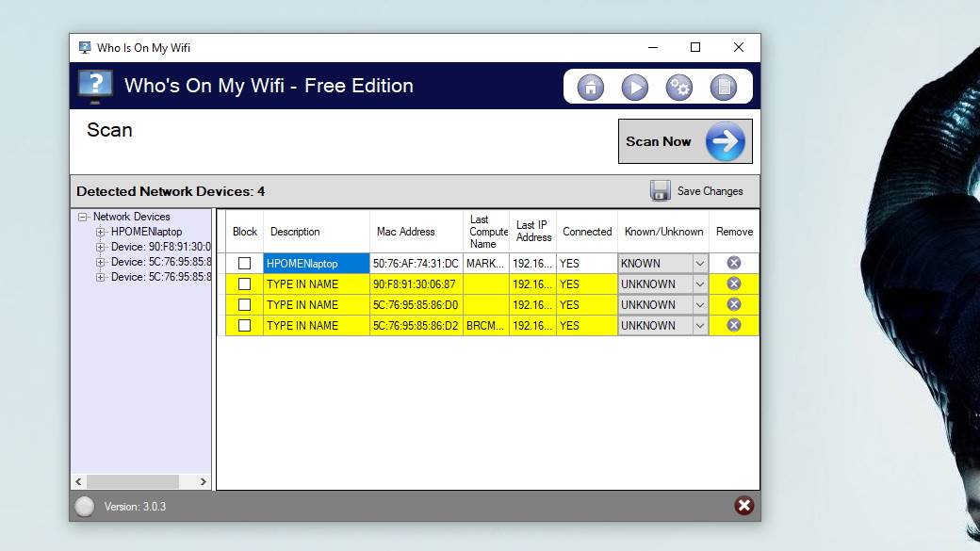Collapse the Network Devices tree node
980x551 pixels.
click(x=83, y=217)
